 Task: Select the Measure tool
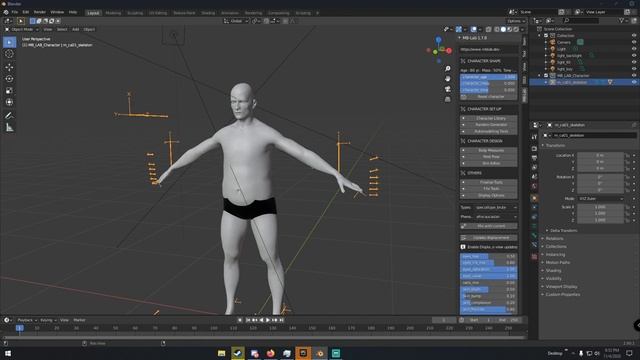(x=9, y=128)
